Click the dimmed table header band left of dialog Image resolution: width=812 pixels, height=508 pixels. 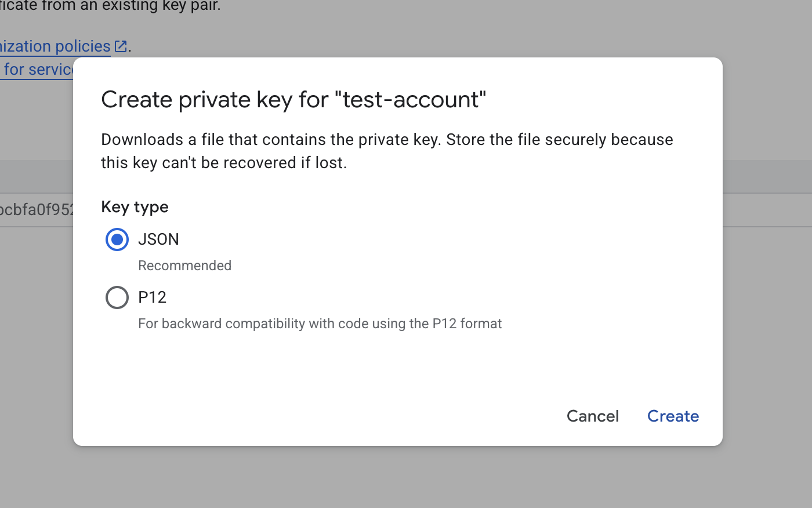[x=36, y=177]
